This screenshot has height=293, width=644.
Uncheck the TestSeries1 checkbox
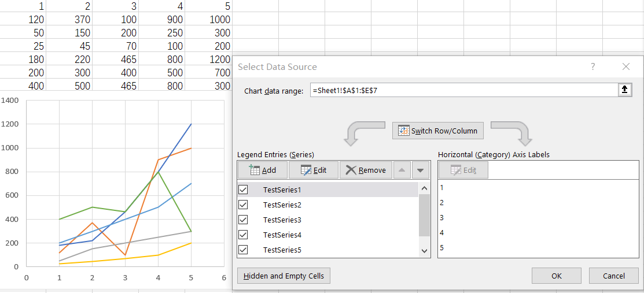pos(243,190)
